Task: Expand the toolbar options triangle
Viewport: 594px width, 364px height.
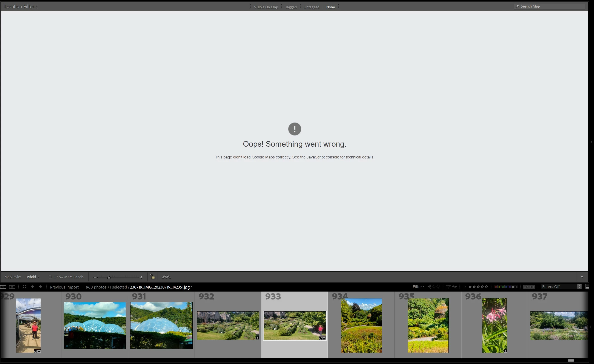Action: 582,277
